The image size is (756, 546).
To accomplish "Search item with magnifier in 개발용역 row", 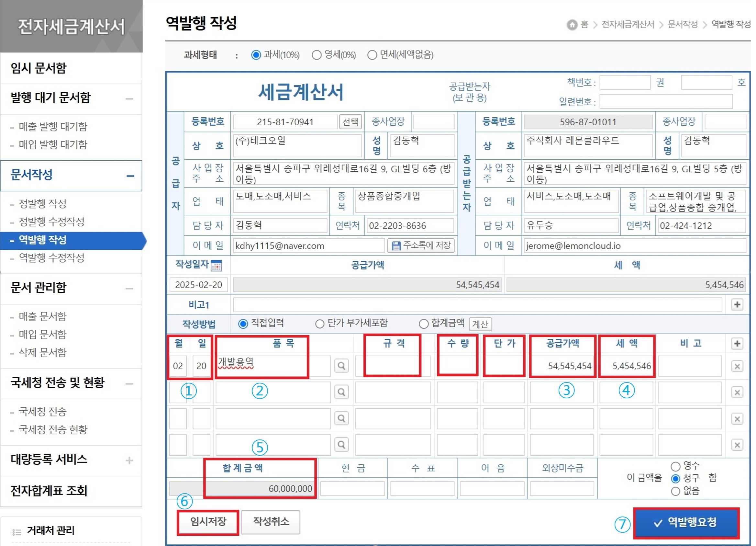I will click(x=342, y=366).
